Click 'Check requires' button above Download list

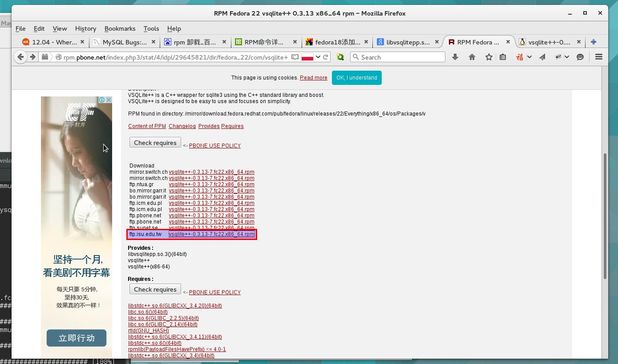155,143
